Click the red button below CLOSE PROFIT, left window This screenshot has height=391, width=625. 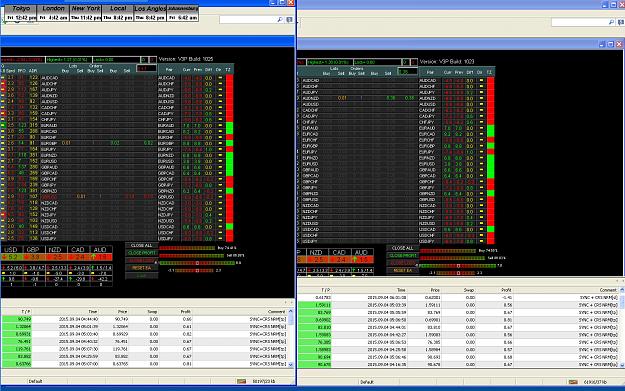click(x=142, y=260)
